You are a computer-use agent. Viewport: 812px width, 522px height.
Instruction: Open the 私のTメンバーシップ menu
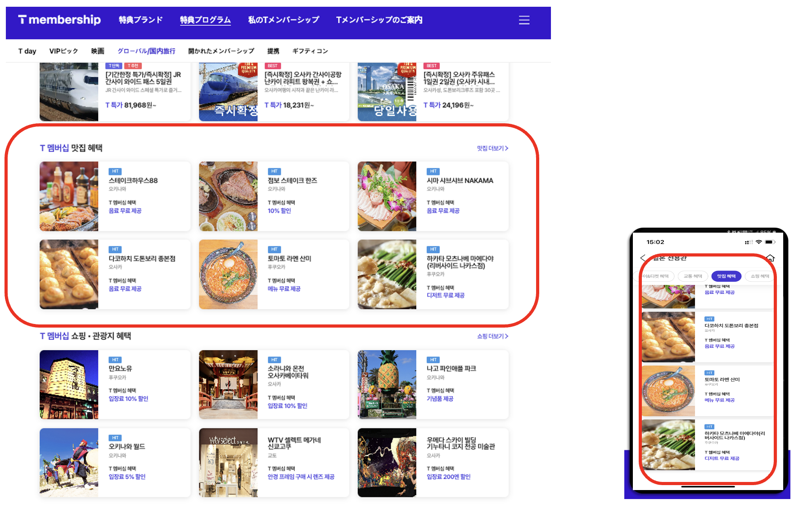click(284, 20)
